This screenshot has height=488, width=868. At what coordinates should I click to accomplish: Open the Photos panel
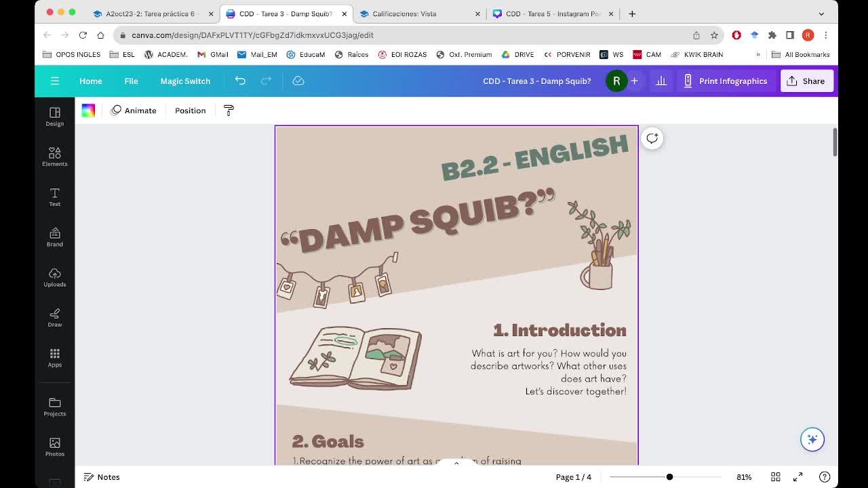(55, 447)
